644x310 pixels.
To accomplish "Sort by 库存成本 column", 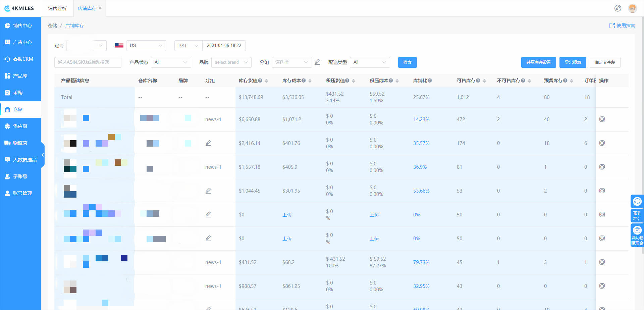I will [310, 81].
